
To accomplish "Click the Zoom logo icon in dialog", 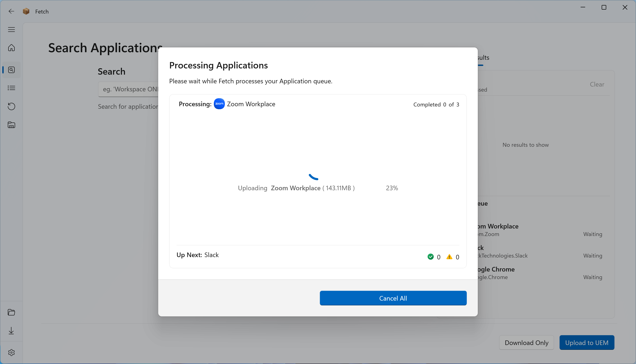I will (219, 104).
